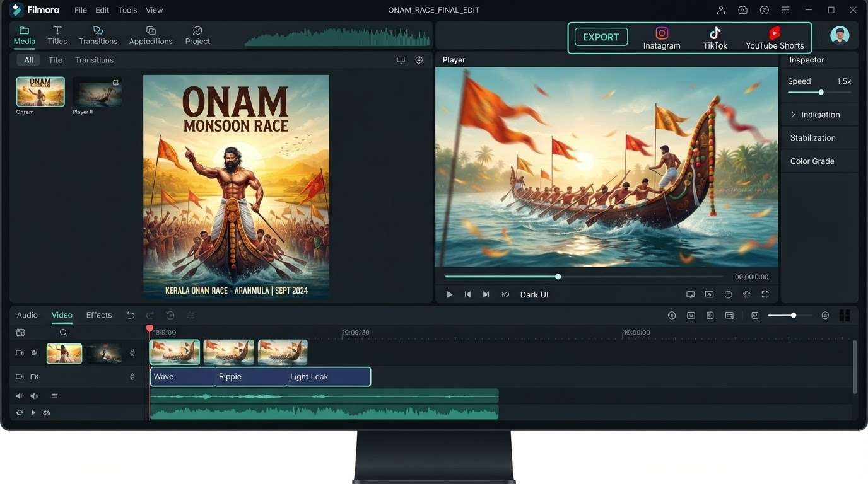Open the View menu
The image size is (868, 484).
[154, 10]
